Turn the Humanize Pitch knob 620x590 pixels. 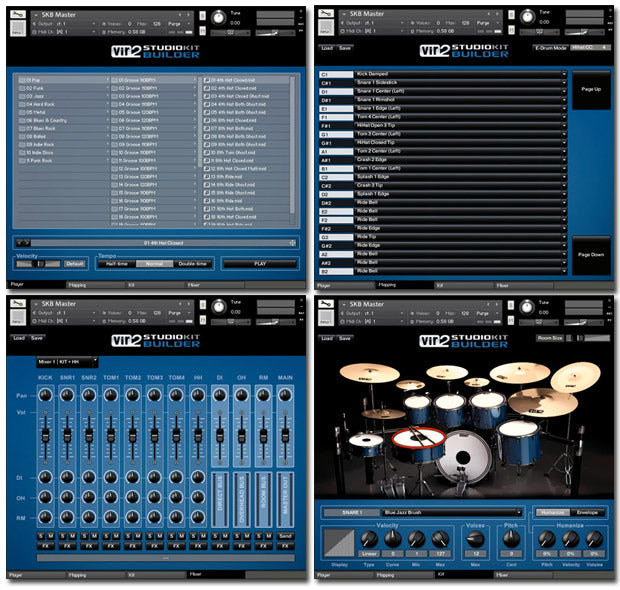click(547, 538)
